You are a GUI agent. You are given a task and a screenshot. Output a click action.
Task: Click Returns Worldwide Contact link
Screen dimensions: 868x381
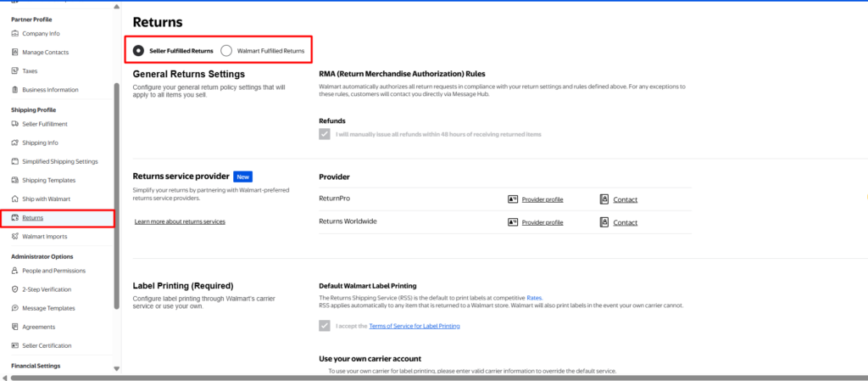tap(625, 222)
